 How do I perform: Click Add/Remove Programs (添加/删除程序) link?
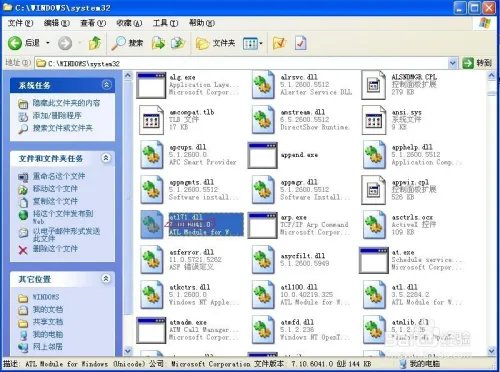pyautogui.click(x=57, y=116)
